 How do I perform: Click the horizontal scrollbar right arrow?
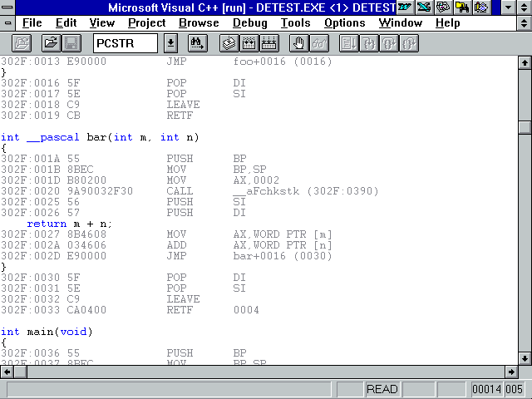coord(511,372)
